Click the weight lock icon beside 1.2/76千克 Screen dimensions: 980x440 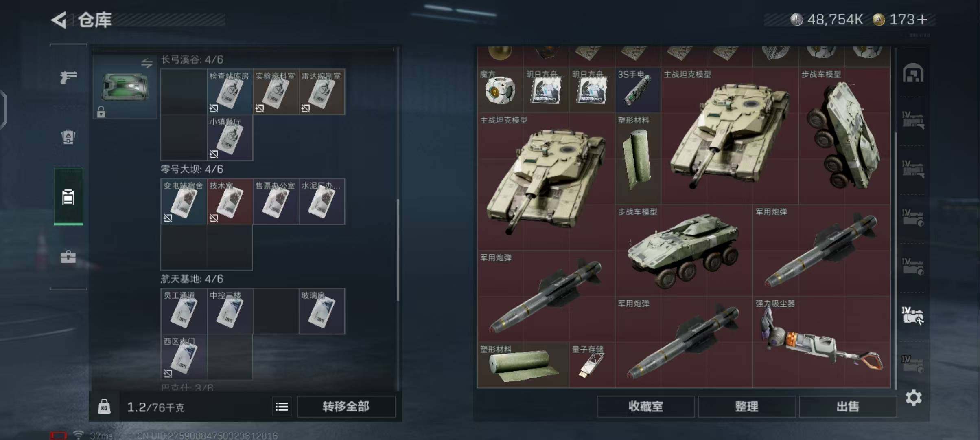click(x=104, y=407)
